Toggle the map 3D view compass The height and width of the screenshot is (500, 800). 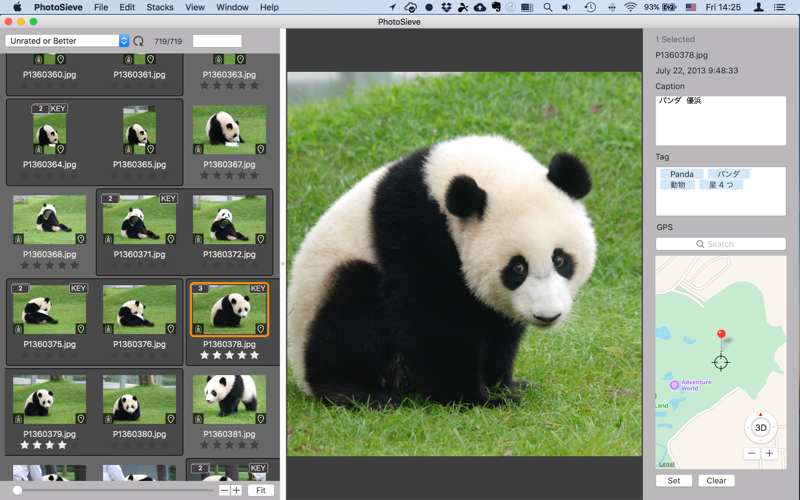760,427
